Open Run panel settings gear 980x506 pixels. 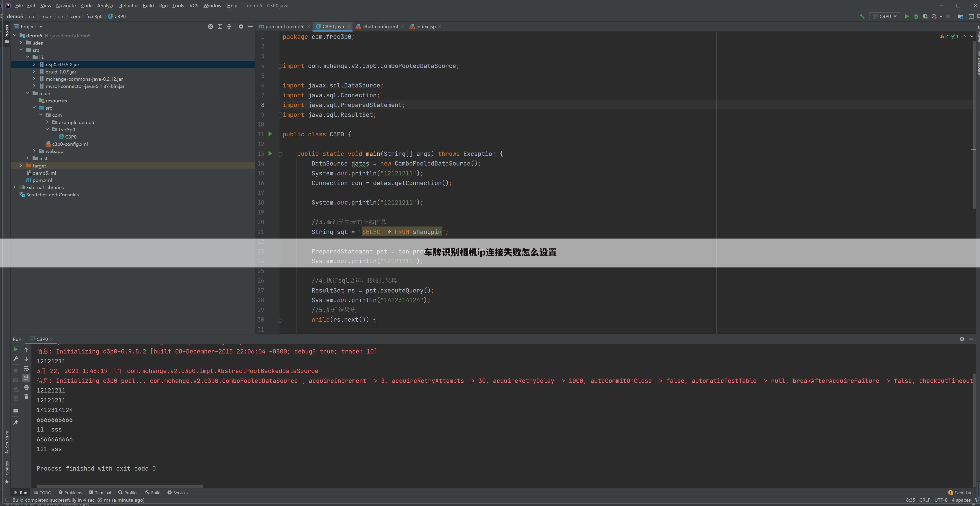click(962, 339)
